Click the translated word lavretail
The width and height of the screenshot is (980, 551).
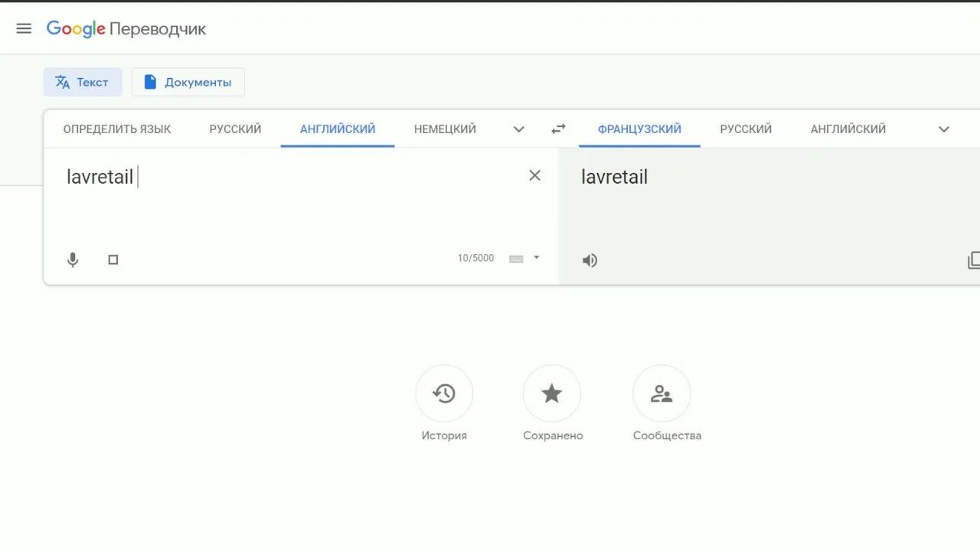point(614,177)
